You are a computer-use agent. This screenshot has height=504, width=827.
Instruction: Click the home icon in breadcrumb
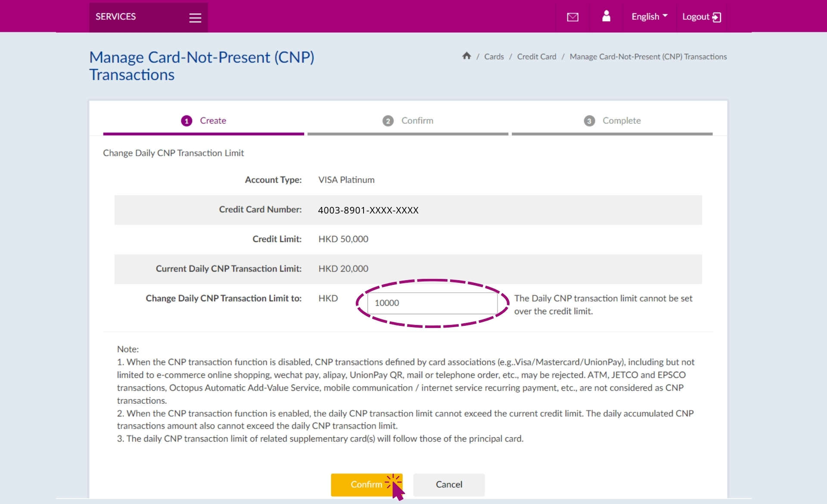coord(466,56)
